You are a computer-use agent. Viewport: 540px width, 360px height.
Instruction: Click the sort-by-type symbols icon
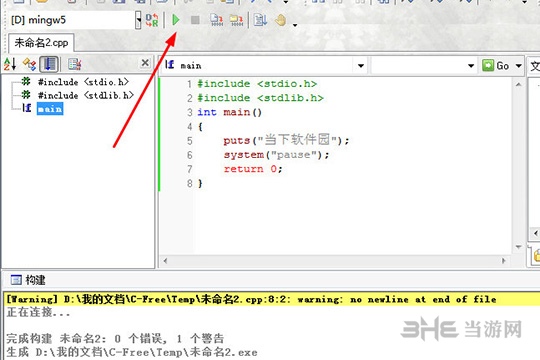pos(29,64)
